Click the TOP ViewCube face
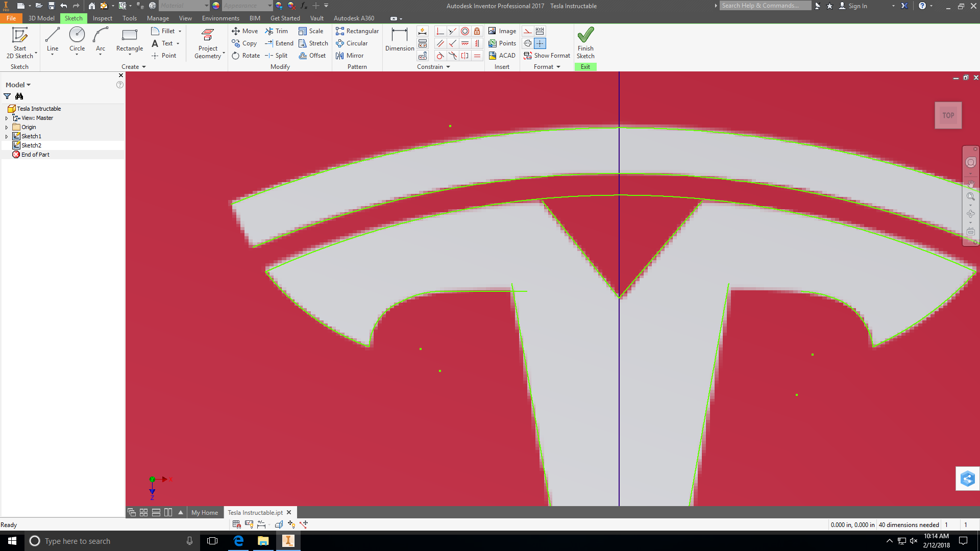 948,115
